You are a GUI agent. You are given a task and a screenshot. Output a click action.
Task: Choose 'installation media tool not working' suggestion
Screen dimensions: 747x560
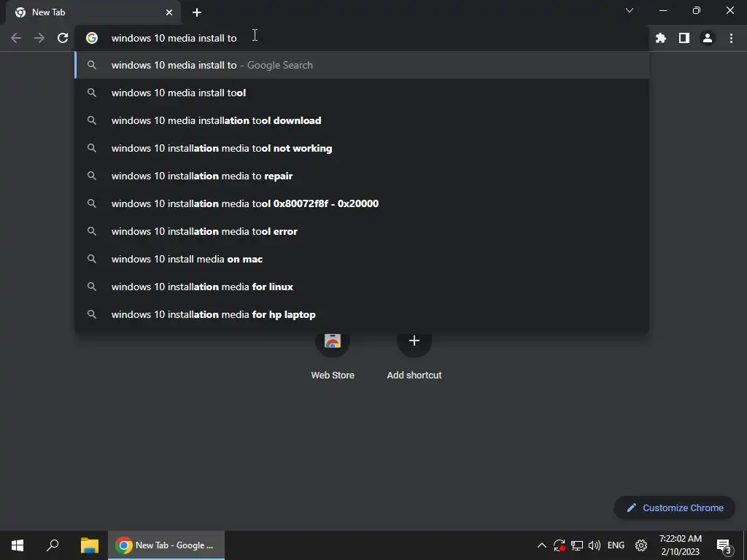362,148
